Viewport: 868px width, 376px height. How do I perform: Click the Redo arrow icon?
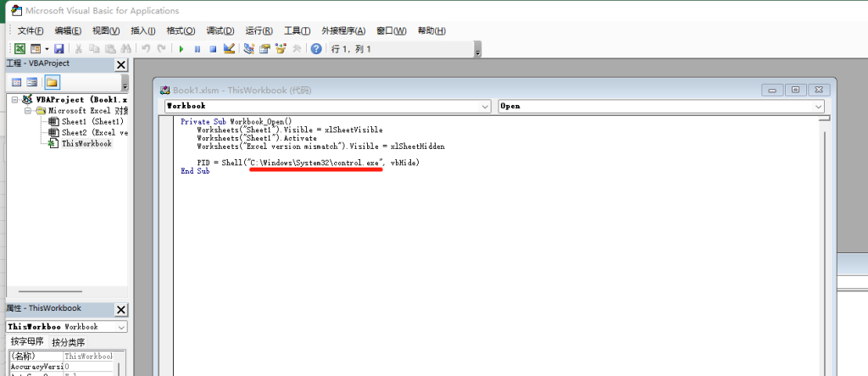click(161, 48)
